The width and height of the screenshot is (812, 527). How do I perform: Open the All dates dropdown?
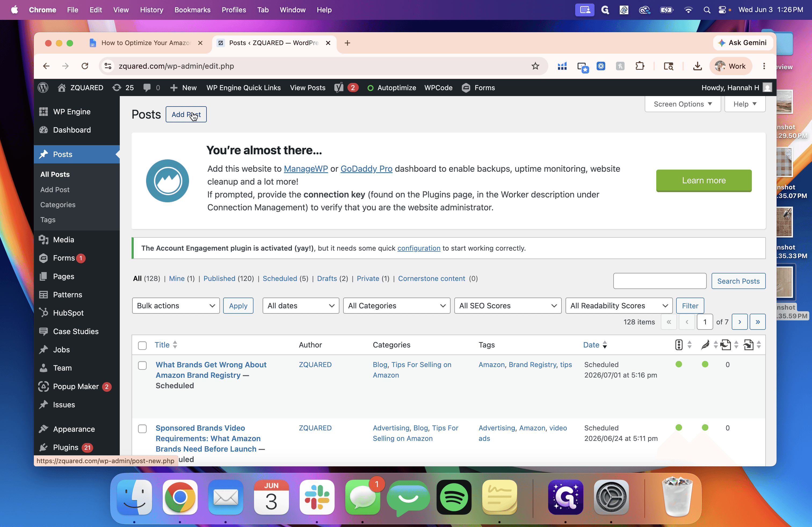tap(300, 305)
